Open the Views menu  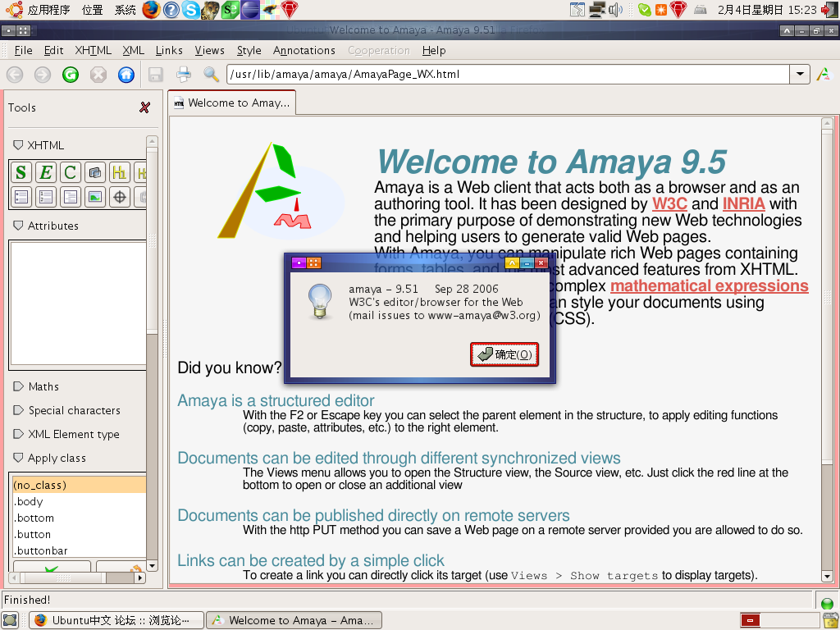[x=209, y=50]
